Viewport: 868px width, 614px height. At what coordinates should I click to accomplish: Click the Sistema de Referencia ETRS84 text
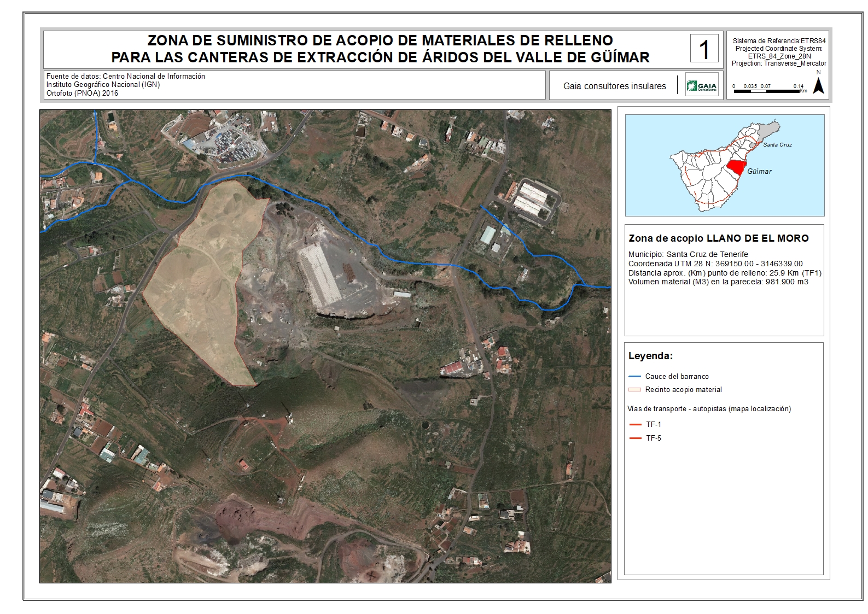click(x=779, y=41)
